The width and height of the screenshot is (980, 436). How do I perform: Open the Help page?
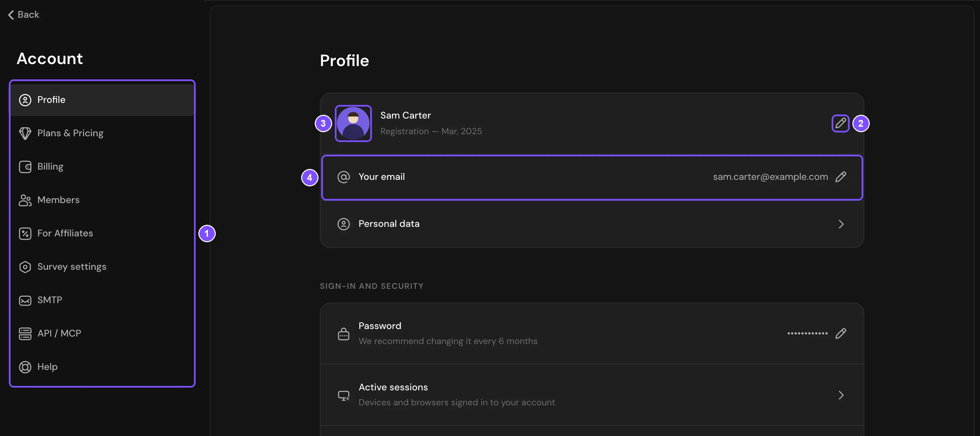pos(102,367)
